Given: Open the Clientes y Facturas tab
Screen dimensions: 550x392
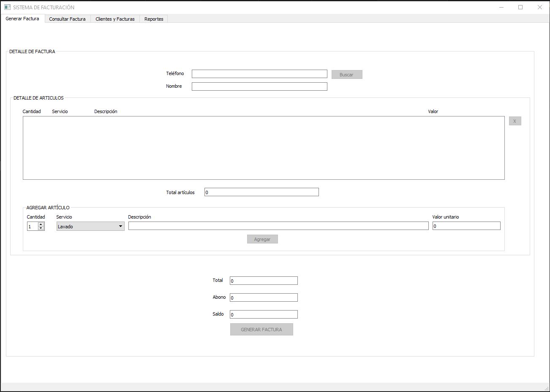Looking at the screenshot, I should [x=115, y=19].
